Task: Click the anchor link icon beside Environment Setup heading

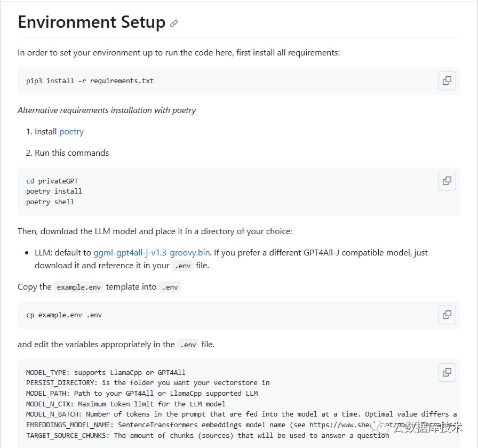Action: tap(174, 23)
